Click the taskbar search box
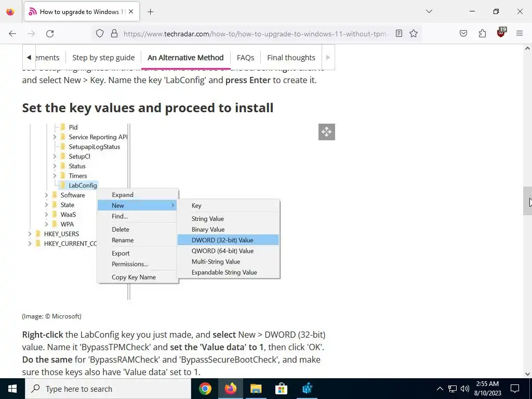 108,389
